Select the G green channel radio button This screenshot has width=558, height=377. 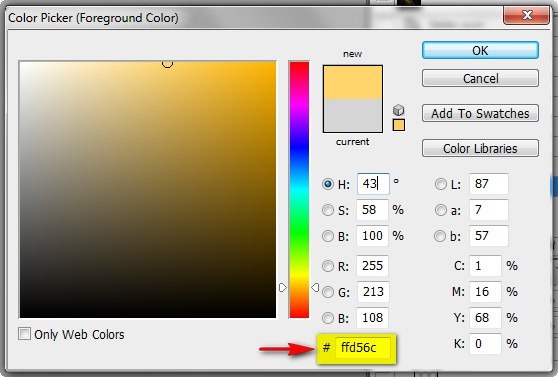[x=327, y=292]
